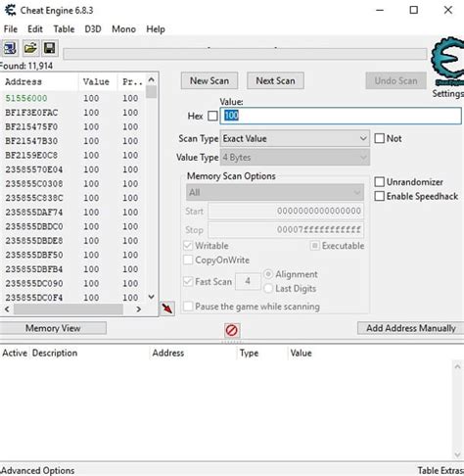Click the Stop address field

(286, 230)
